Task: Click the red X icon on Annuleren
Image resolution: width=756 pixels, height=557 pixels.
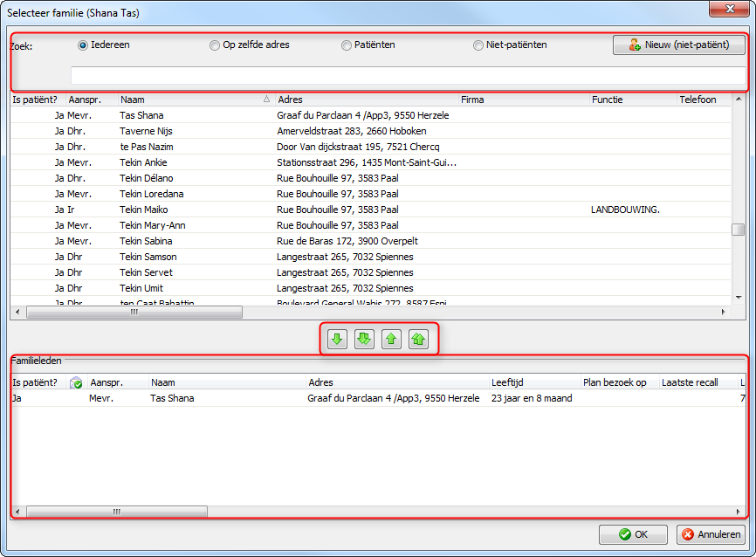Action: tap(689, 534)
